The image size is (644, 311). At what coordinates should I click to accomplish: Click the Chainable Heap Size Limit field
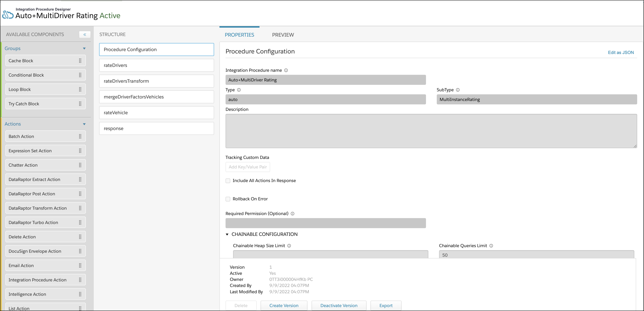pos(330,254)
